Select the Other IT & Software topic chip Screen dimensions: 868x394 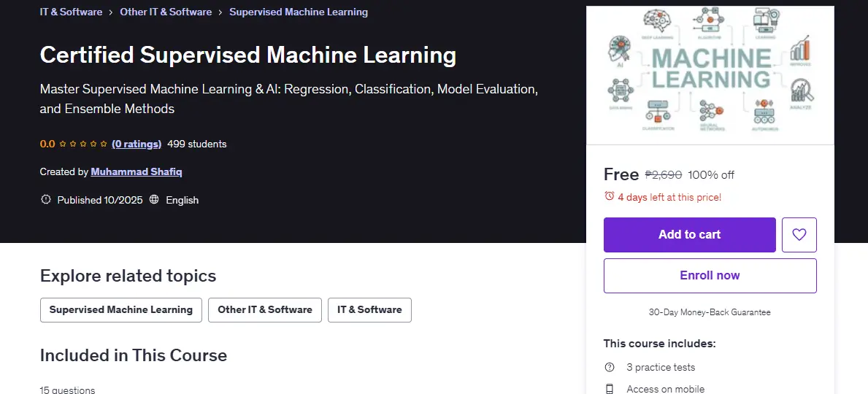pos(264,310)
